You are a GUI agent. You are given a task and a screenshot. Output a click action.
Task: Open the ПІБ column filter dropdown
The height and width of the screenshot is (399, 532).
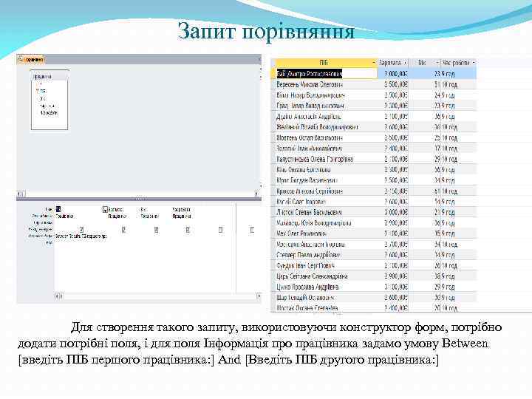click(x=374, y=63)
